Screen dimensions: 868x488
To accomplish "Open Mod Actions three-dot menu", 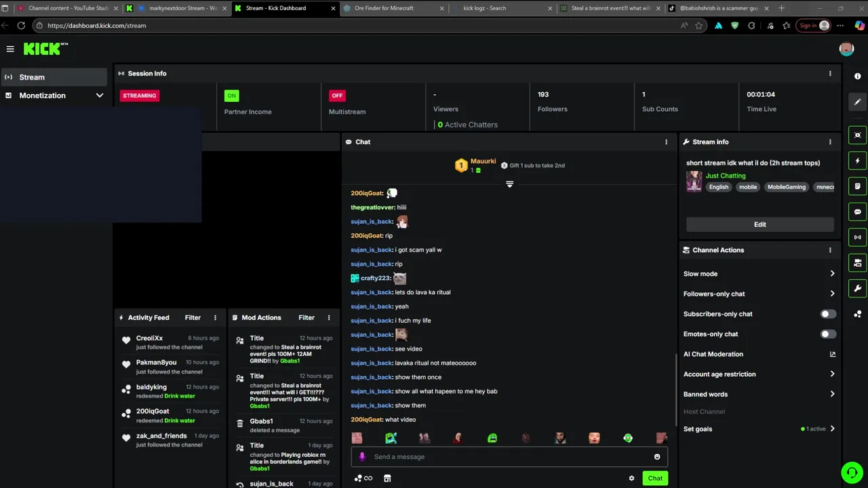I will point(329,317).
